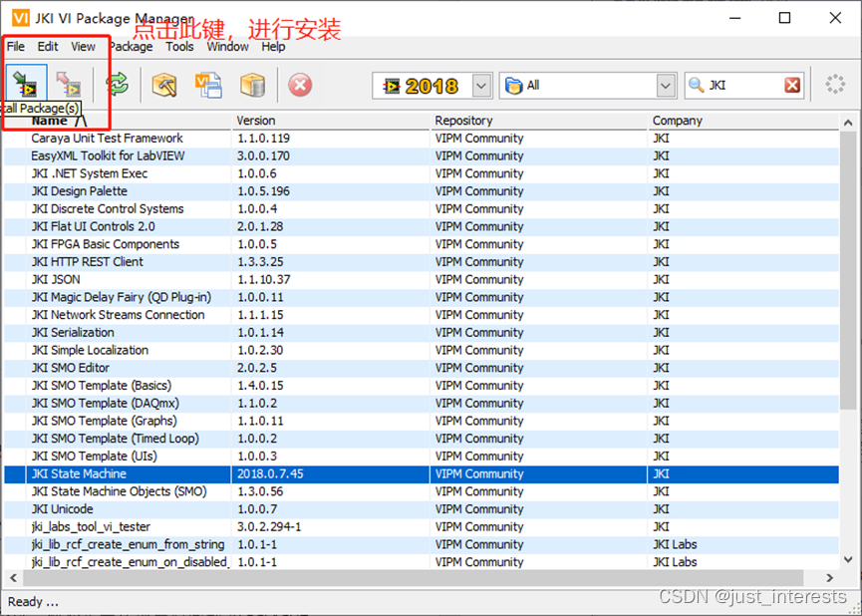Click the horizontal scrollbar thumb
The height and width of the screenshot is (616, 862).
click(414, 577)
